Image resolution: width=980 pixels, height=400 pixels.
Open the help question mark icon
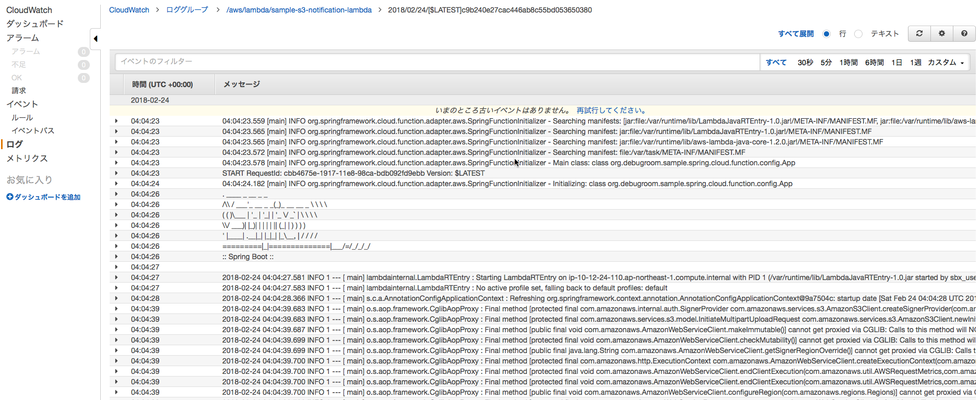[x=964, y=33]
